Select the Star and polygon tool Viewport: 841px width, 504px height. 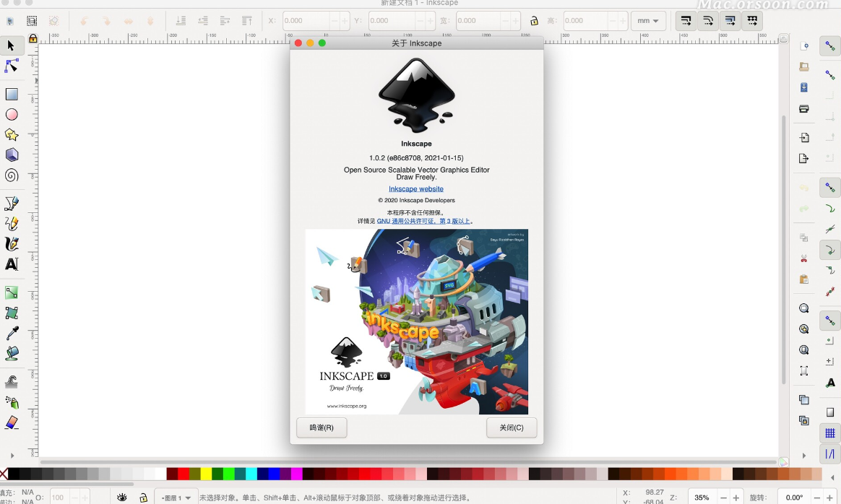(x=12, y=134)
